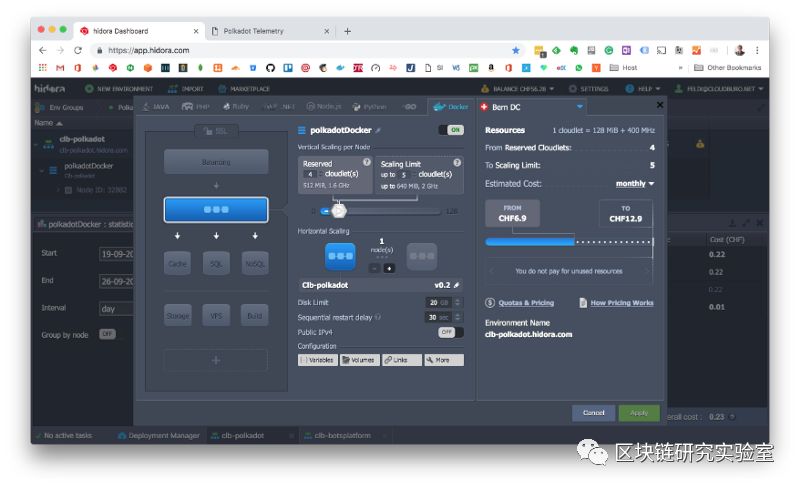Screen dimensions: 800x488
Task: Click the More configuration button
Action: 444,360
